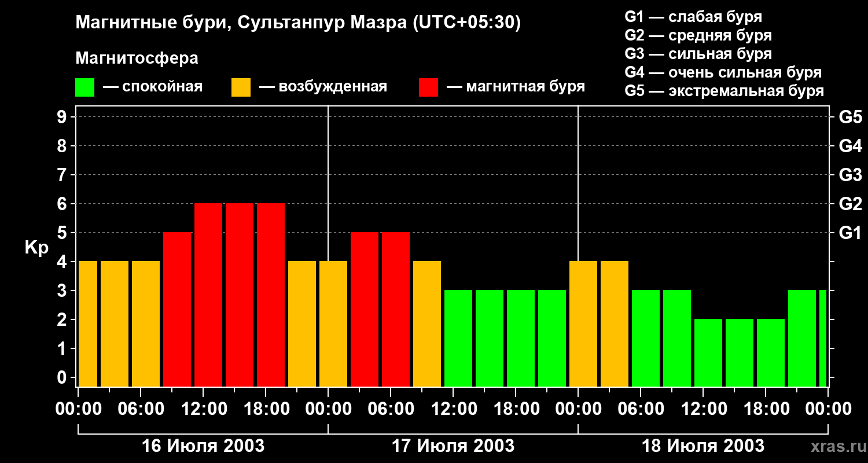Click the green 'спокойная' legend swatch

click(84, 87)
